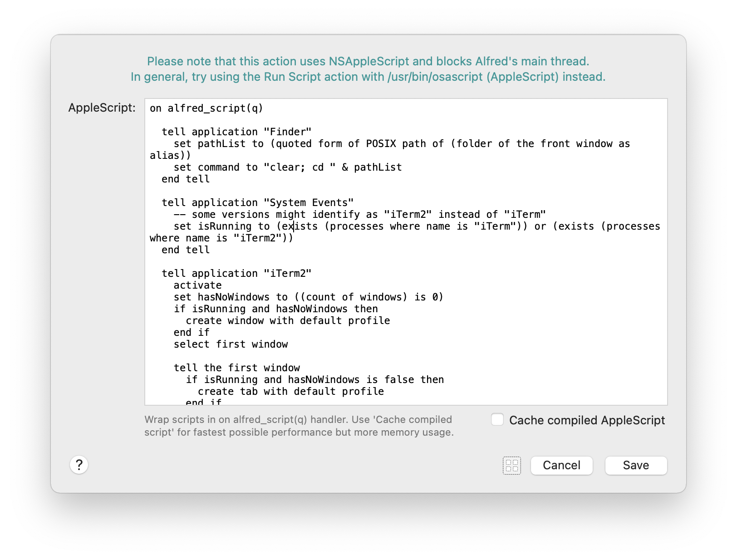Click 'tell the first window' line
Image resolution: width=737 pixels, height=560 pixels.
pyautogui.click(x=236, y=368)
